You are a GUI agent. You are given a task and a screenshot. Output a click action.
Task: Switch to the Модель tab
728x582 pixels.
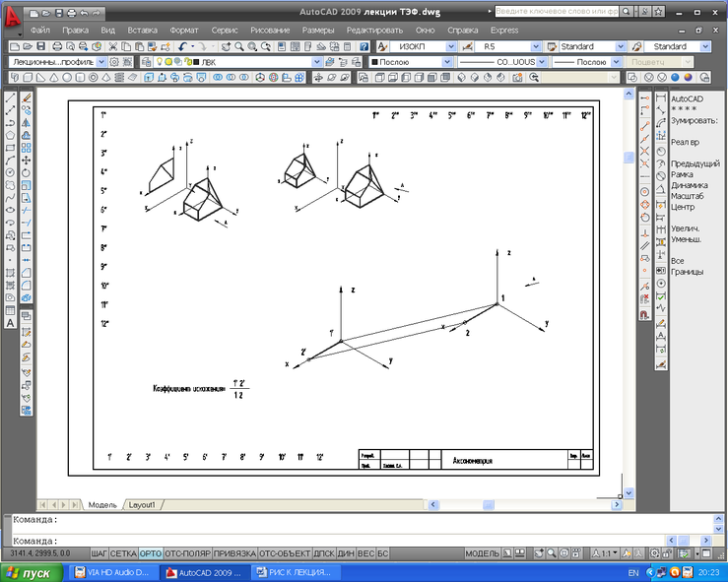102,505
